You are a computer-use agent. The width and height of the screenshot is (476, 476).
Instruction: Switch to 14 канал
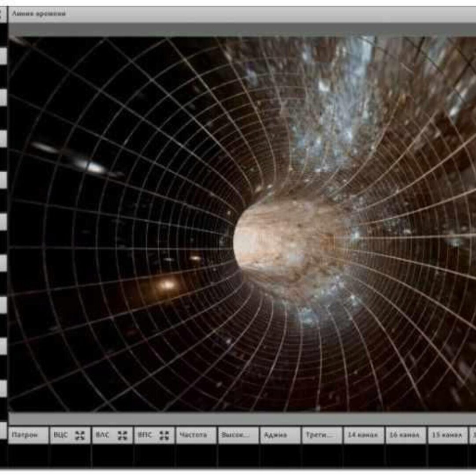364,435
